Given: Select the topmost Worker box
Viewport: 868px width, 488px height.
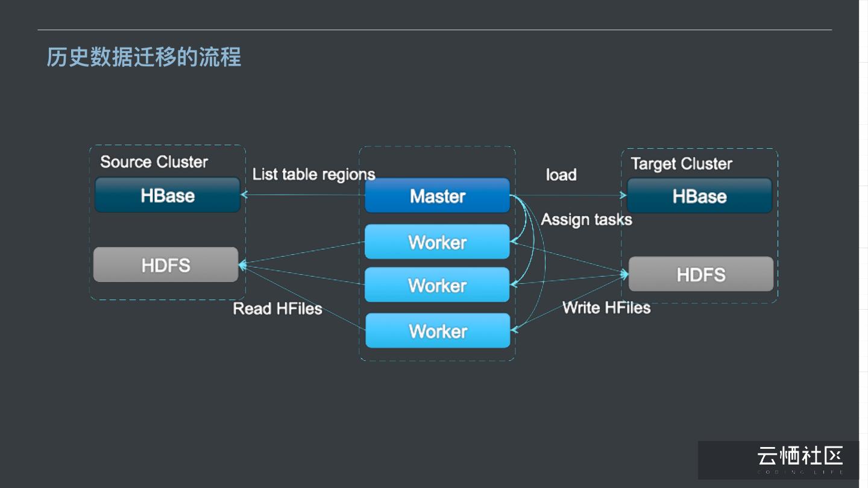Looking at the screenshot, I should (438, 242).
